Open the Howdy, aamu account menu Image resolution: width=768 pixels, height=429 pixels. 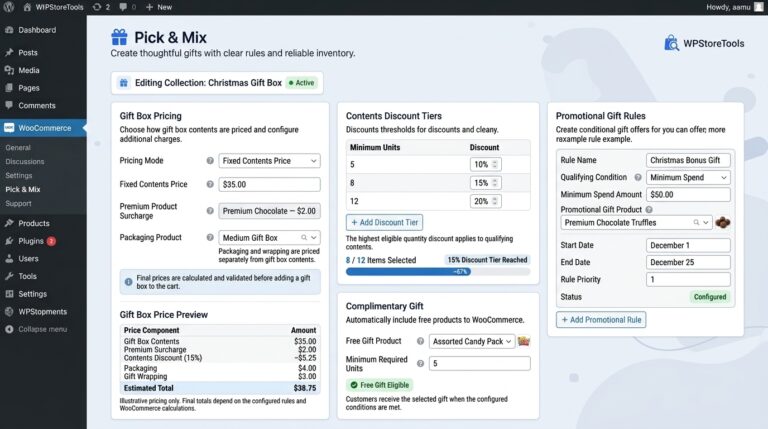(735, 7)
